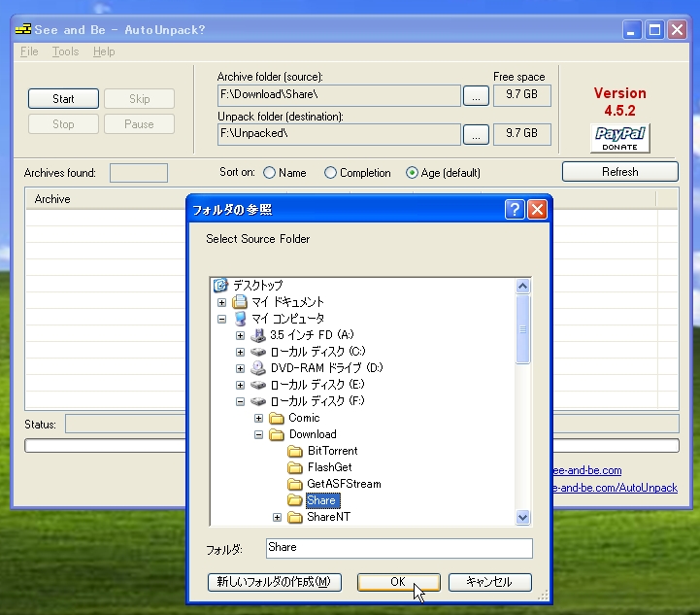Open the see-and-be.com/AutoUnpack link

coord(616,488)
